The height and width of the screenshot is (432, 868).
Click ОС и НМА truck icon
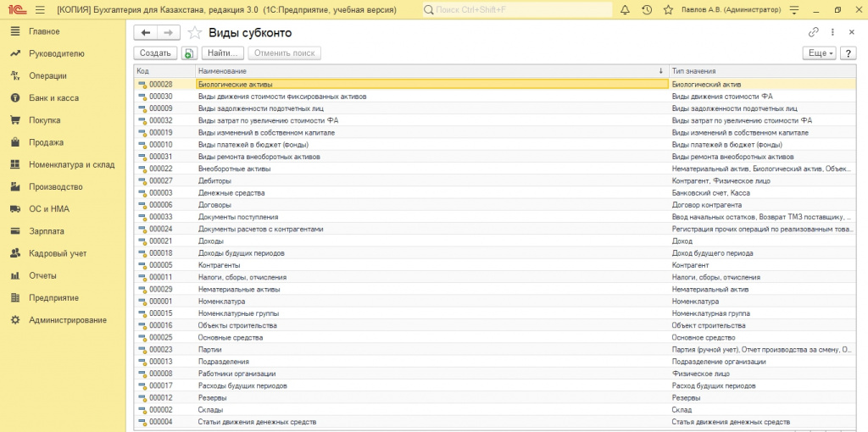click(x=15, y=209)
